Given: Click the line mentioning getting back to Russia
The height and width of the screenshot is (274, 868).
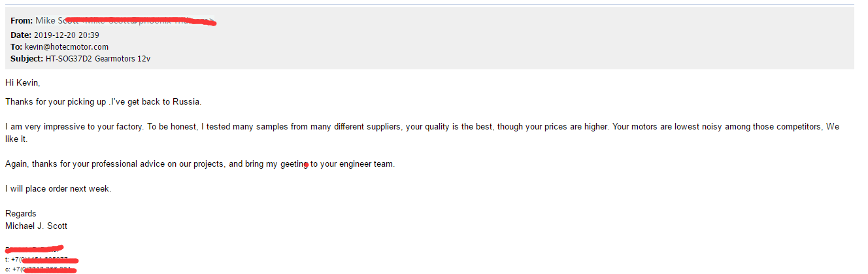Looking at the screenshot, I should [103, 102].
